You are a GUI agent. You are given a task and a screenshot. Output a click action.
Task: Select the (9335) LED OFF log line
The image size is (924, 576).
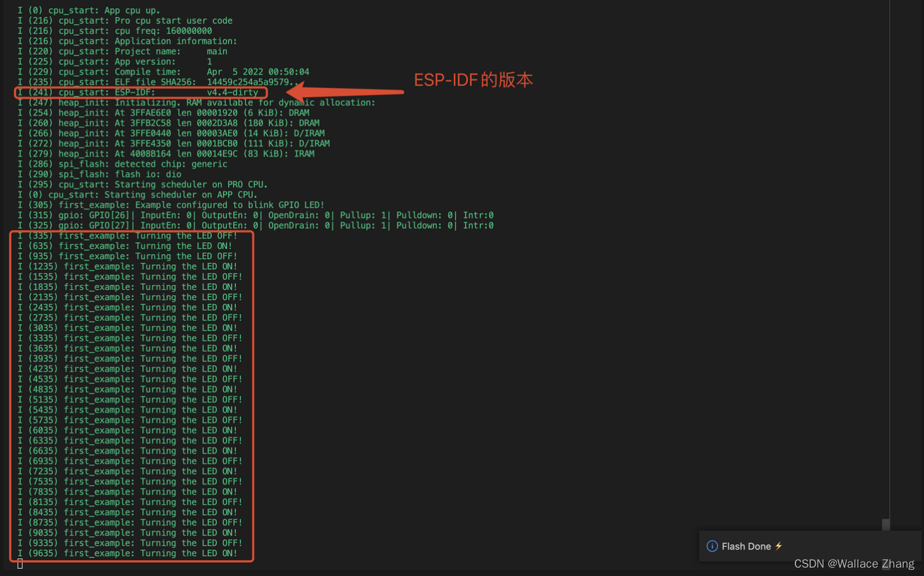click(x=130, y=543)
